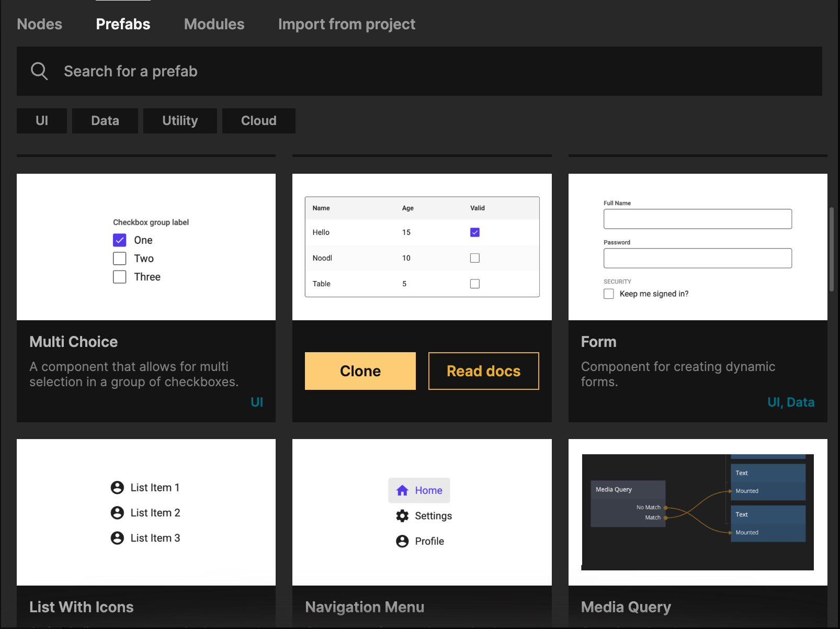Click the Search for a prefab field
This screenshot has height=629, width=840.
coord(418,71)
